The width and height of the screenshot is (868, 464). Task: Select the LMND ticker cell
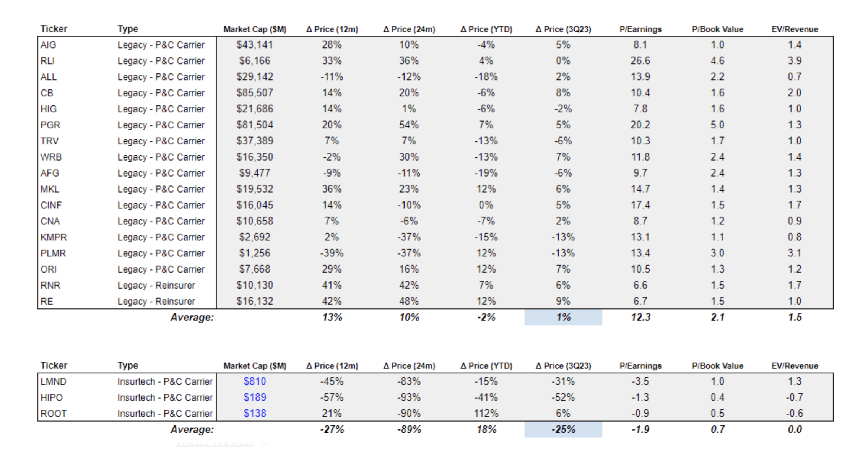click(x=54, y=381)
